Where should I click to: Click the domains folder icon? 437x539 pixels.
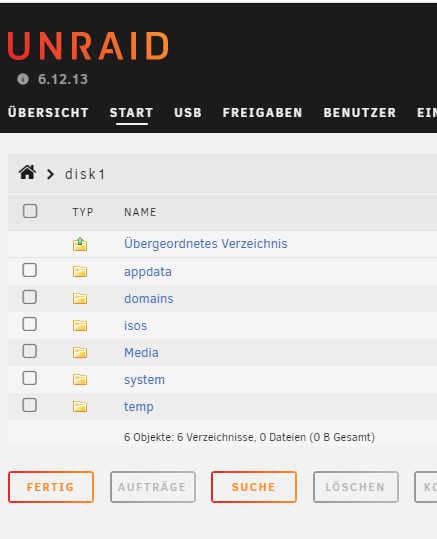80,298
